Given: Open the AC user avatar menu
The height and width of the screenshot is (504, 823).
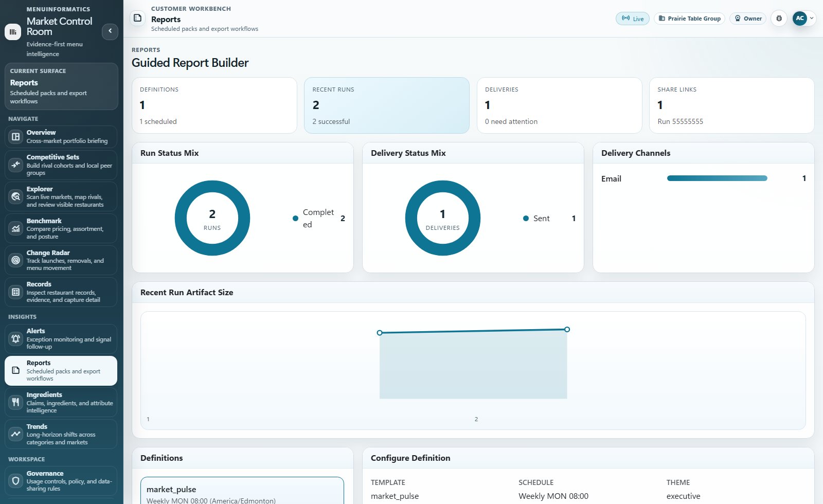Looking at the screenshot, I should pos(803,18).
